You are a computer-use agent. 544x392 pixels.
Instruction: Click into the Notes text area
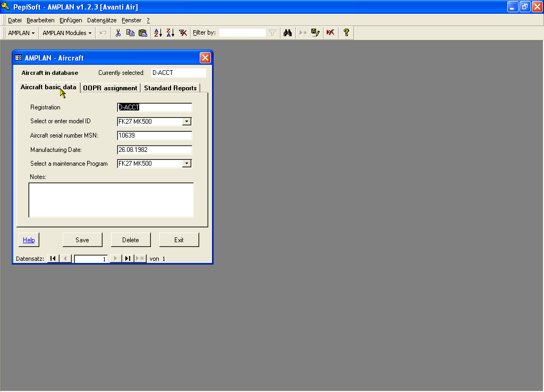[x=110, y=200]
